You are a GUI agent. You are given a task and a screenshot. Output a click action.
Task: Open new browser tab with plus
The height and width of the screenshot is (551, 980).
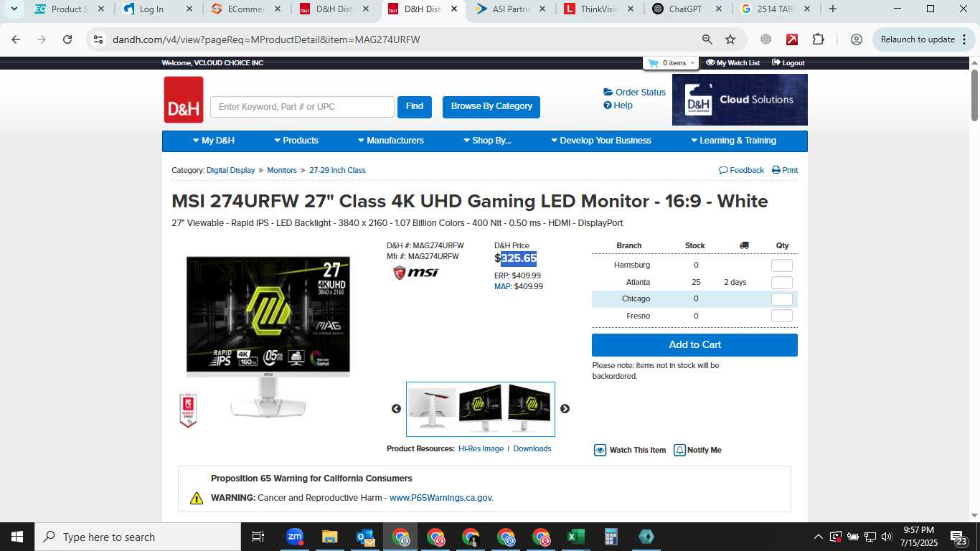click(x=832, y=9)
